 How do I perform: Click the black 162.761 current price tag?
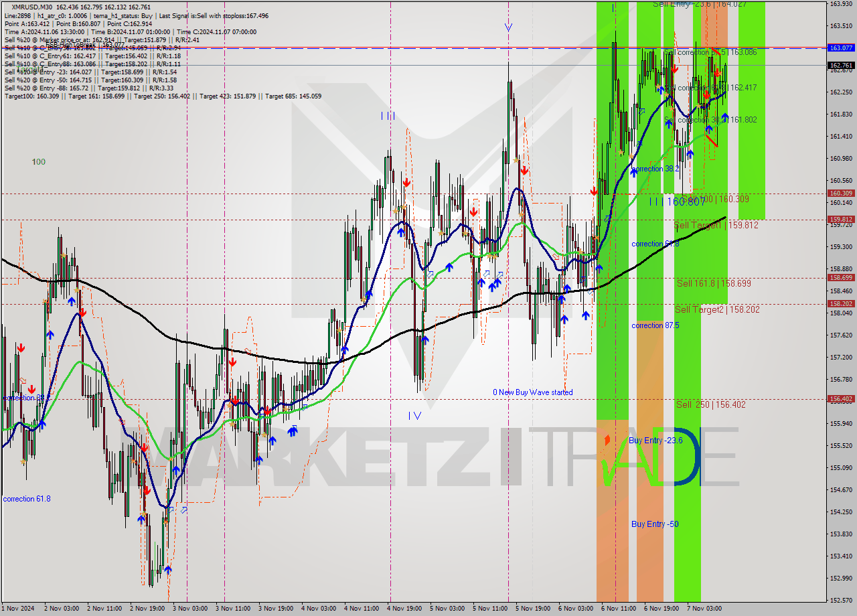click(x=841, y=65)
